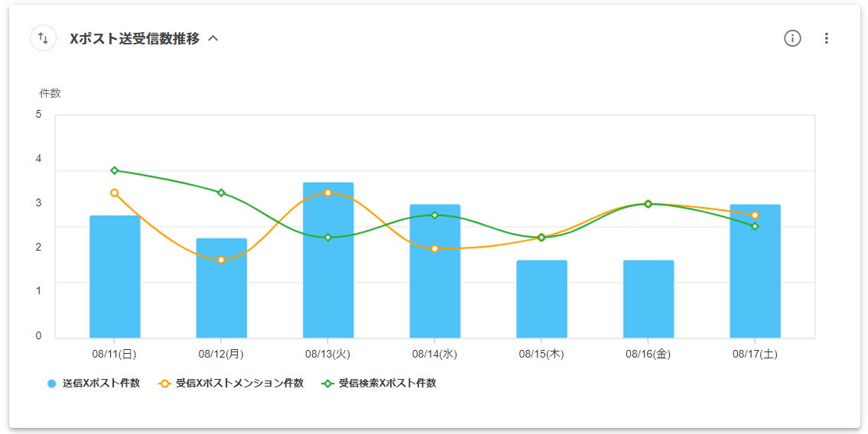Click the blue circle legend marker
Screen dimensions: 868x434
pos(52,384)
